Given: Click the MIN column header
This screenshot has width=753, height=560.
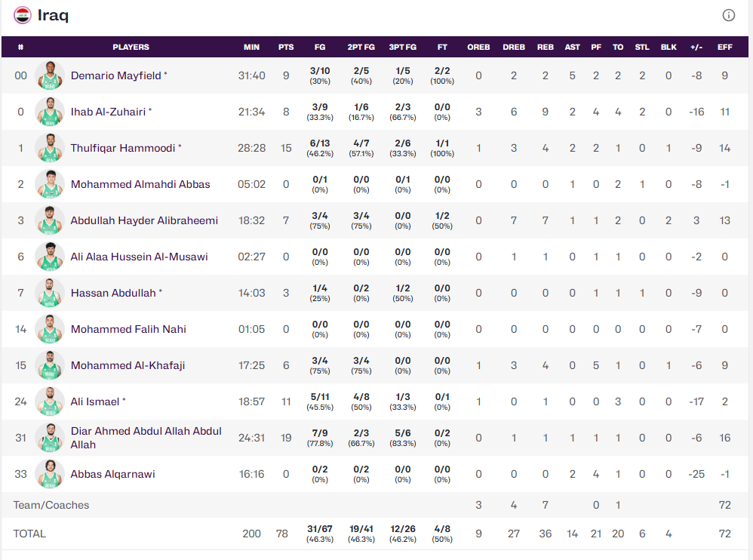Looking at the screenshot, I should [x=251, y=47].
